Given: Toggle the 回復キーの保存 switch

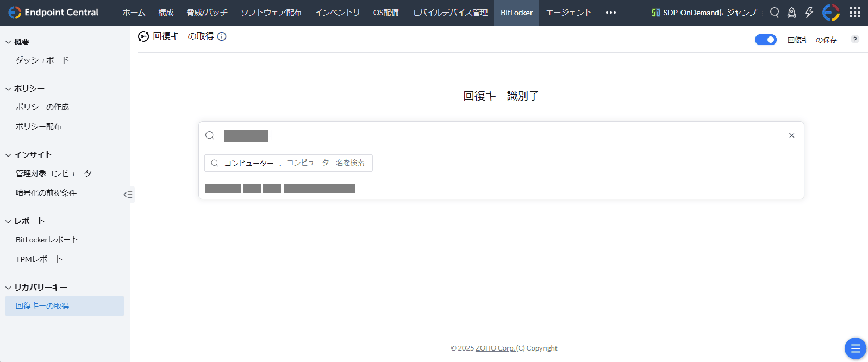Looking at the screenshot, I should tap(765, 40).
